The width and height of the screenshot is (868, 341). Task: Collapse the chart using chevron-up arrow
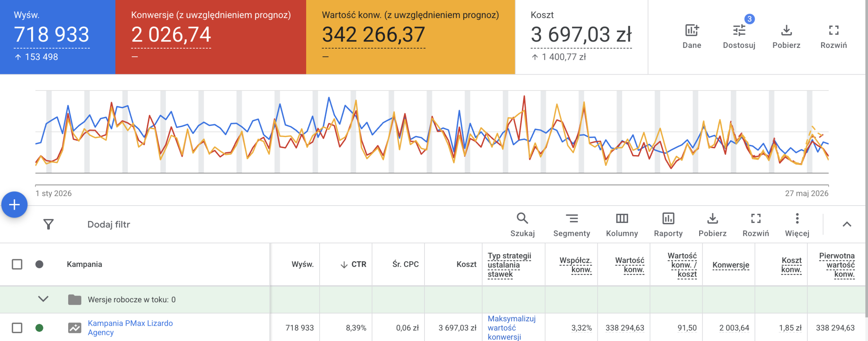tap(847, 224)
